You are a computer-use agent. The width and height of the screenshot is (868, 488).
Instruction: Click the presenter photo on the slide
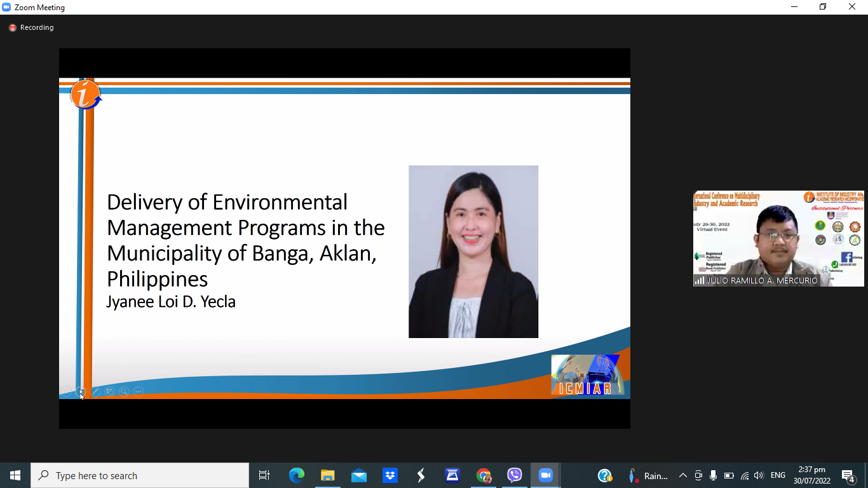tap(473, 252)
